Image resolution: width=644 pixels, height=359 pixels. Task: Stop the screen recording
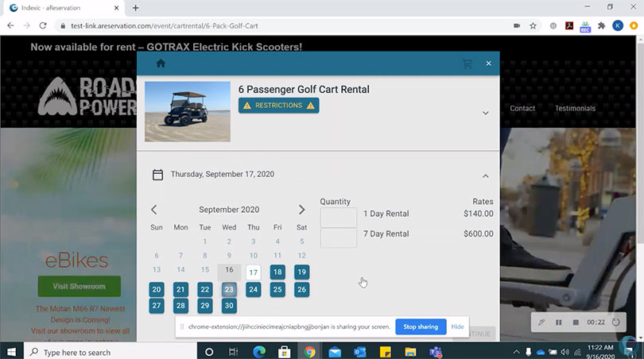point(576,322)
